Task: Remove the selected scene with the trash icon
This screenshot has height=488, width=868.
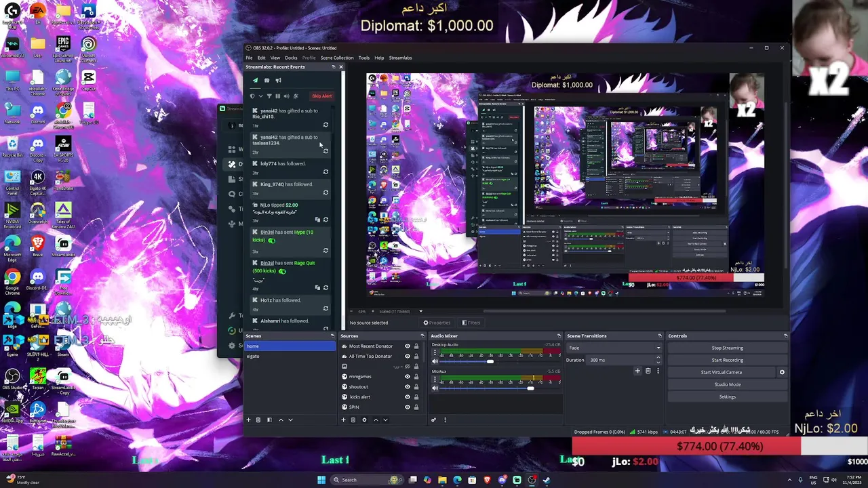Action: (258, 420)
